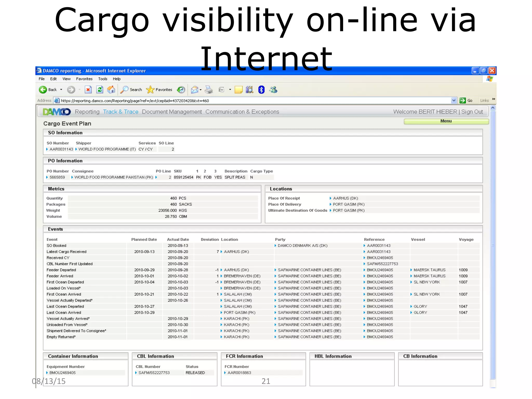Screen dimensions: 532x399
Task: Open KARACHI (PK) in Empty Returned row
Action: [x=236, y=337]
